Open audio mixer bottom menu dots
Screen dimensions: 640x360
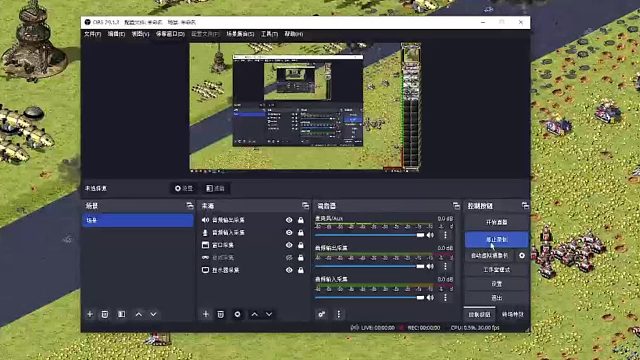click(338, 314)
